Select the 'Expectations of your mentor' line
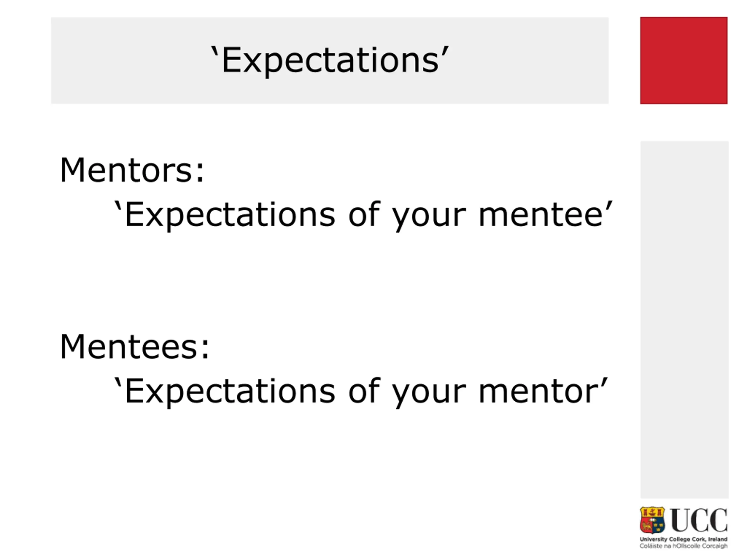747x560 pixels. pyautogui.click(x=361, y=391)
